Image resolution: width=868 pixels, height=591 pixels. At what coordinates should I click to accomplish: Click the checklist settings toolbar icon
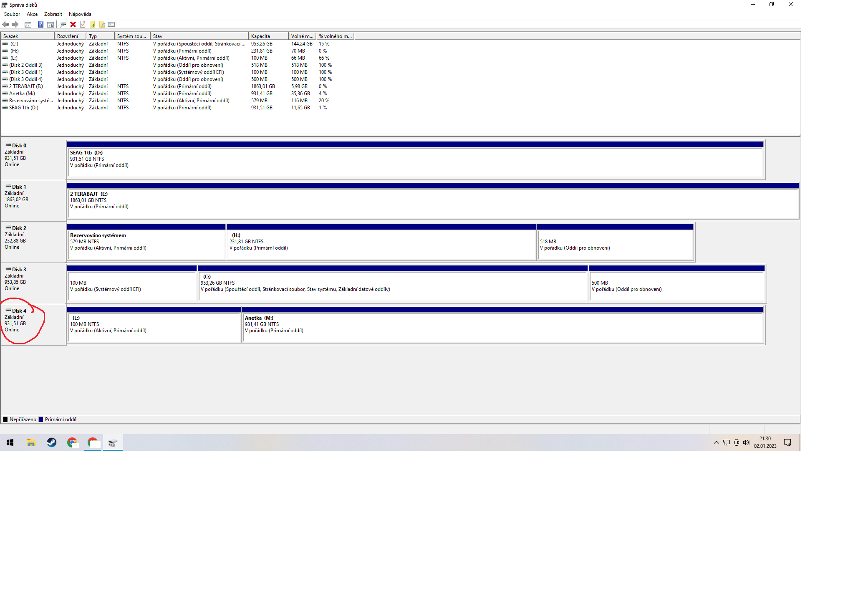111,24
